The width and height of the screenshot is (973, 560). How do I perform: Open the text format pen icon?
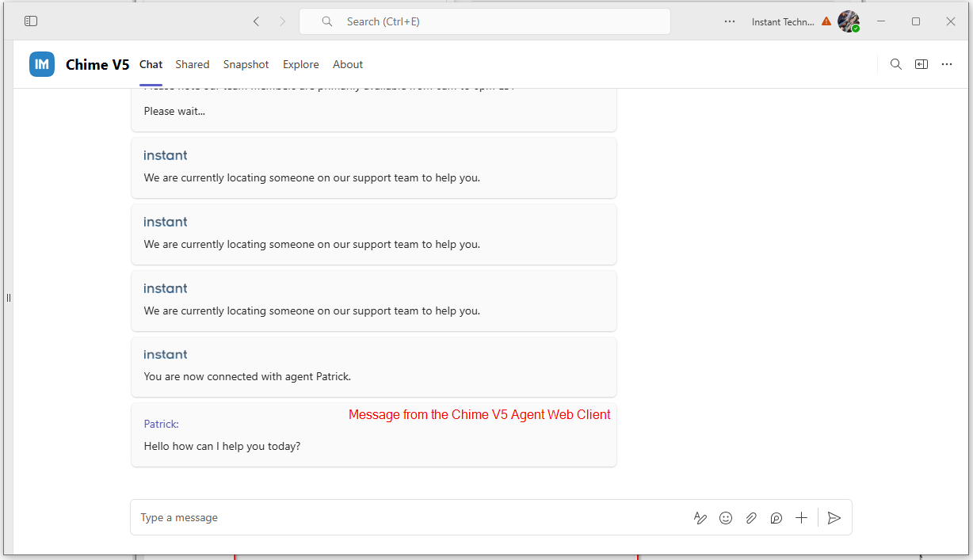(x=700, y=518)
